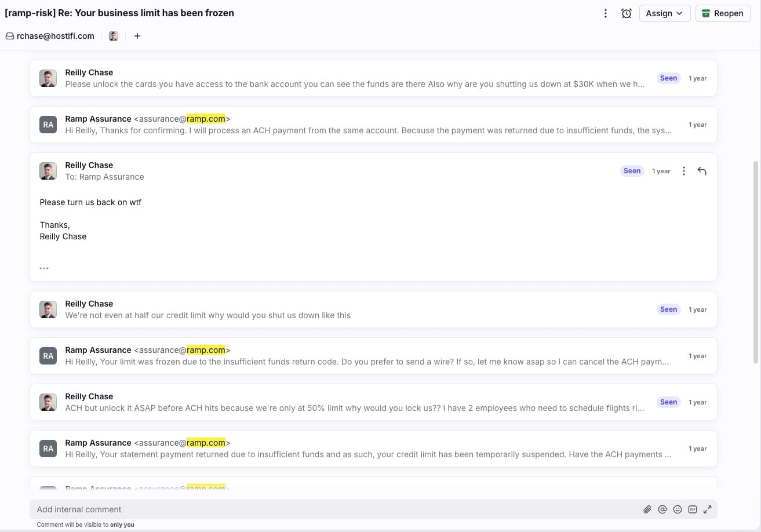The height and width of the screenshot is (532, 761).
Task: Click the RA avatar on 'Thanks for confirming' message
Action: point(48,125)
